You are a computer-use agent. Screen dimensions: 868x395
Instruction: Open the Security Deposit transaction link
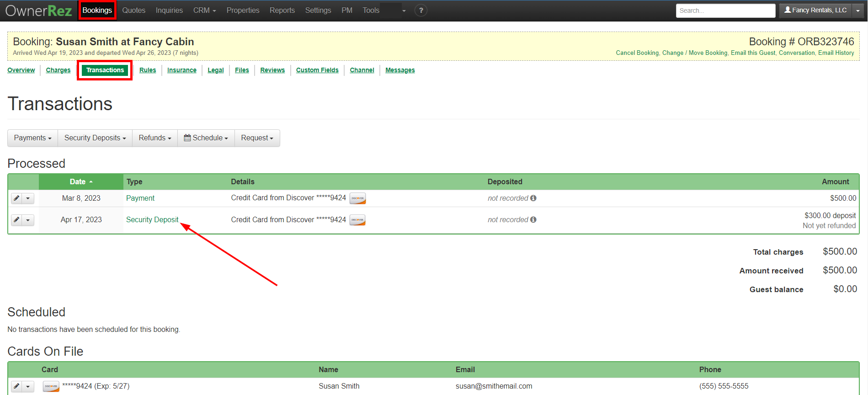[152, 220]
